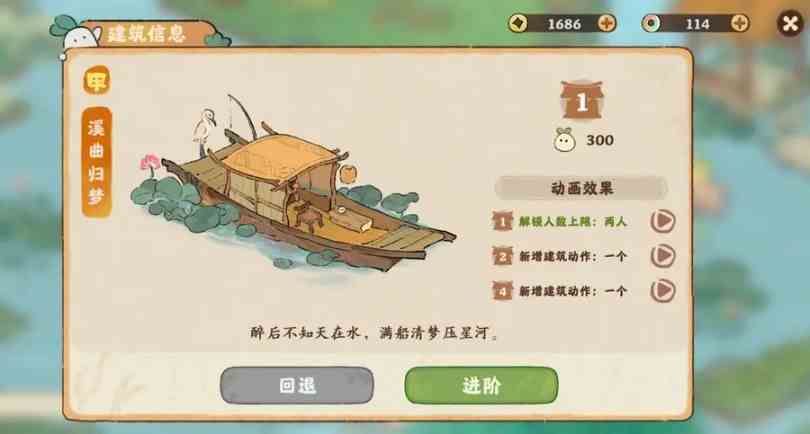Click the radish mascot icon beside 300
This screenshot has height=434, width=810.
click(565, 140)
